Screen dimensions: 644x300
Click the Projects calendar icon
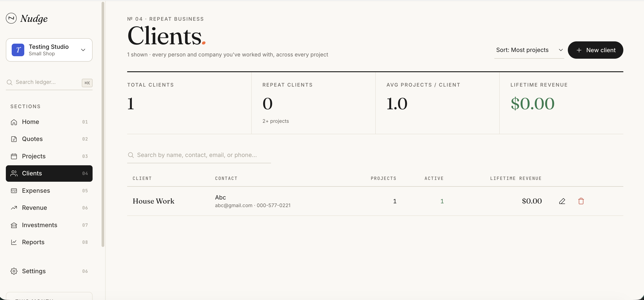point(14,156)
